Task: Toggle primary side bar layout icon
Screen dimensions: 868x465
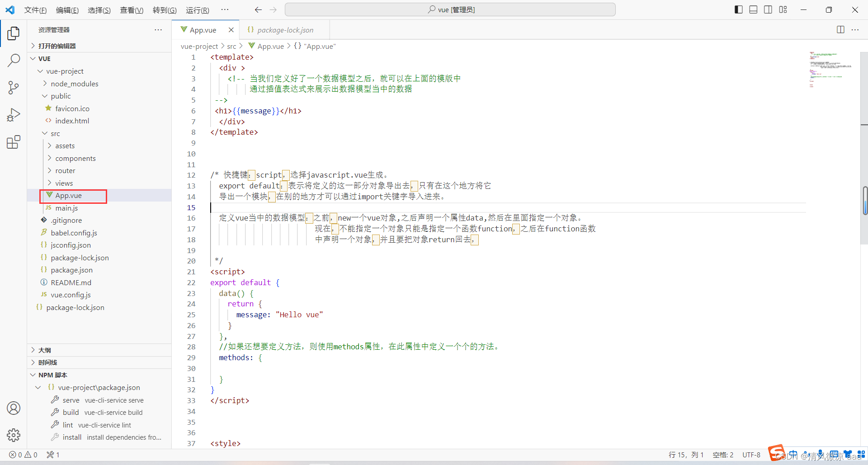Action: point(739,9)
